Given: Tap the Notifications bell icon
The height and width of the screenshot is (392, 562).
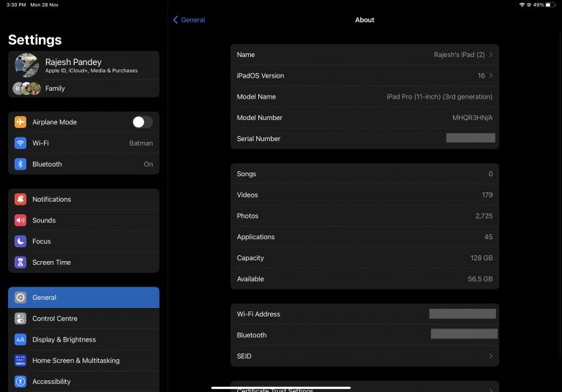Looking at the screenshot, I should click(x=20, y=199).
